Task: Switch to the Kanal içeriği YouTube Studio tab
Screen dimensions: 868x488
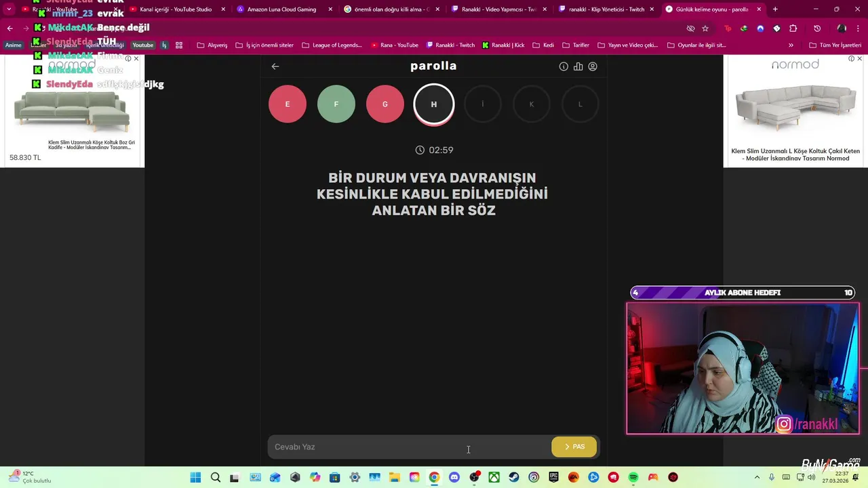Action: 176,9
